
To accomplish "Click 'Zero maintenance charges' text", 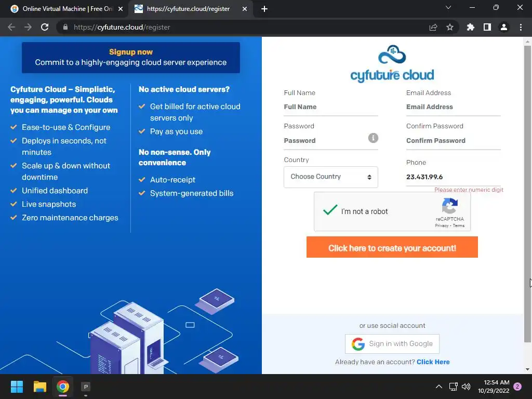I will click(70, 218).
